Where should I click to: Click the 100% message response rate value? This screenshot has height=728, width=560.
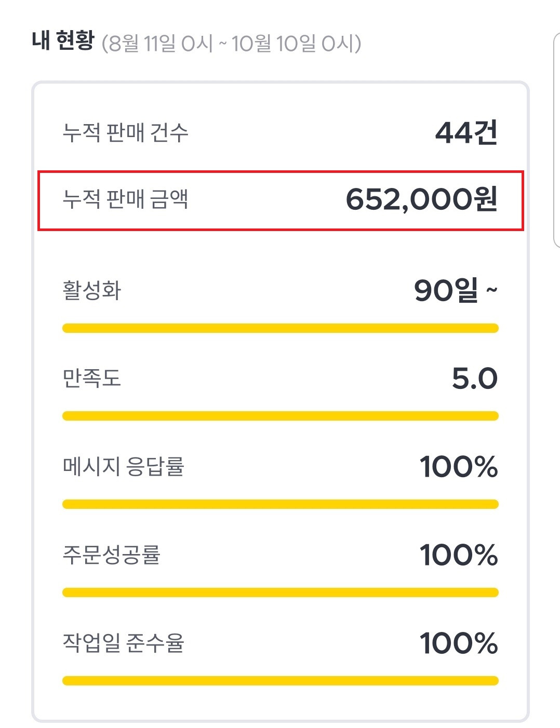click(459, 466)
